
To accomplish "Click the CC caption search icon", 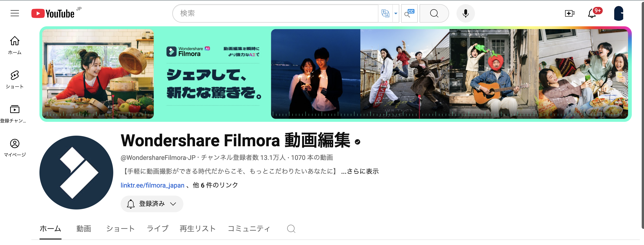I will click(x=409, y=14).
